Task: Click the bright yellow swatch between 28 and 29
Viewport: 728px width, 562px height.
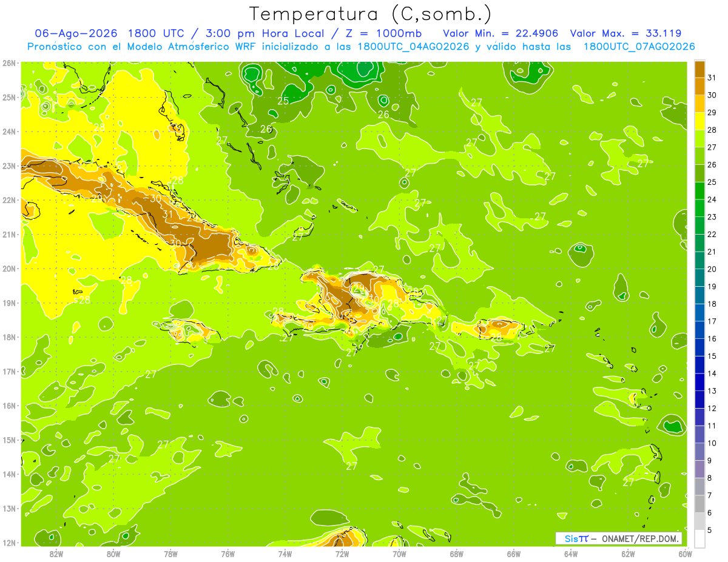Action: 699,121
